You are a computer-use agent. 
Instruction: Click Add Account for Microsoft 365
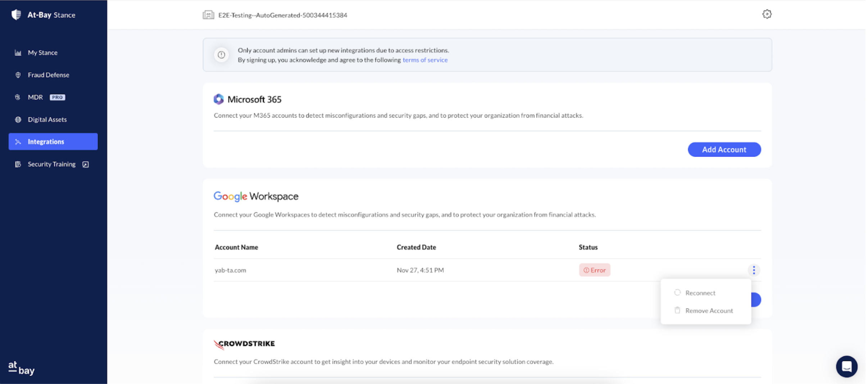click(724, 149)
